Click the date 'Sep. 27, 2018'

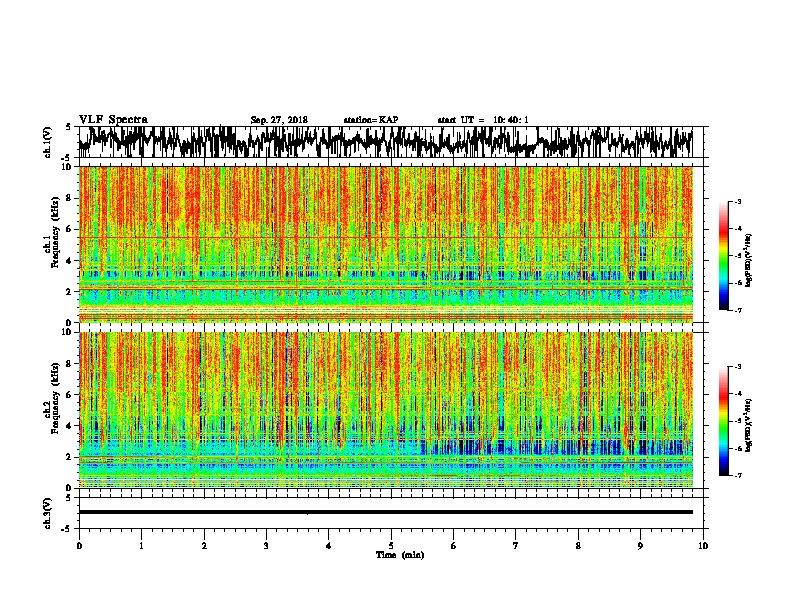tap(279, 120)
